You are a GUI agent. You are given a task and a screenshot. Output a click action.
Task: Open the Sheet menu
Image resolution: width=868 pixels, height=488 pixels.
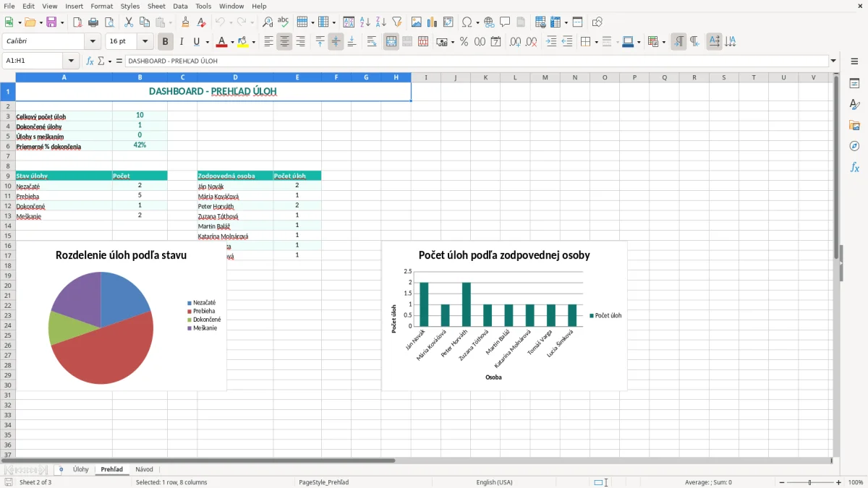pos(156,6)
